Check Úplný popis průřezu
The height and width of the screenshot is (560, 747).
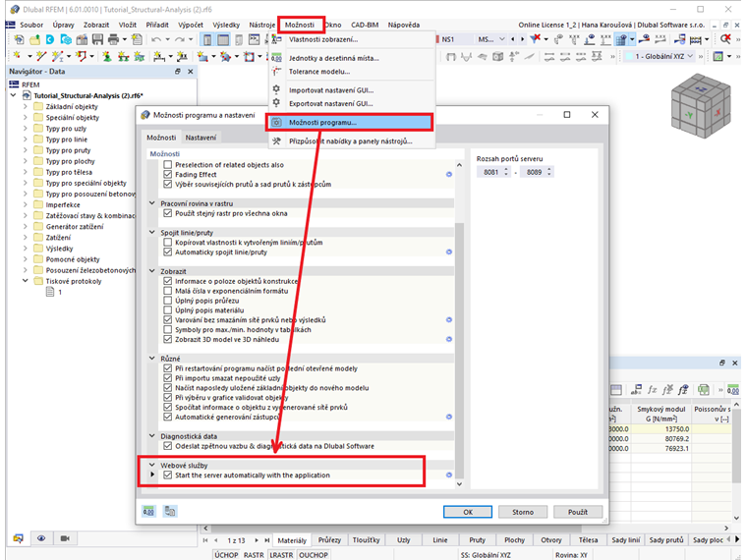click(x=167, y=301)
